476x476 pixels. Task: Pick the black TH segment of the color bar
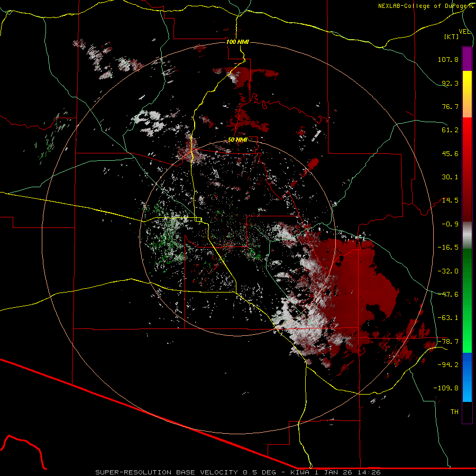467,412
